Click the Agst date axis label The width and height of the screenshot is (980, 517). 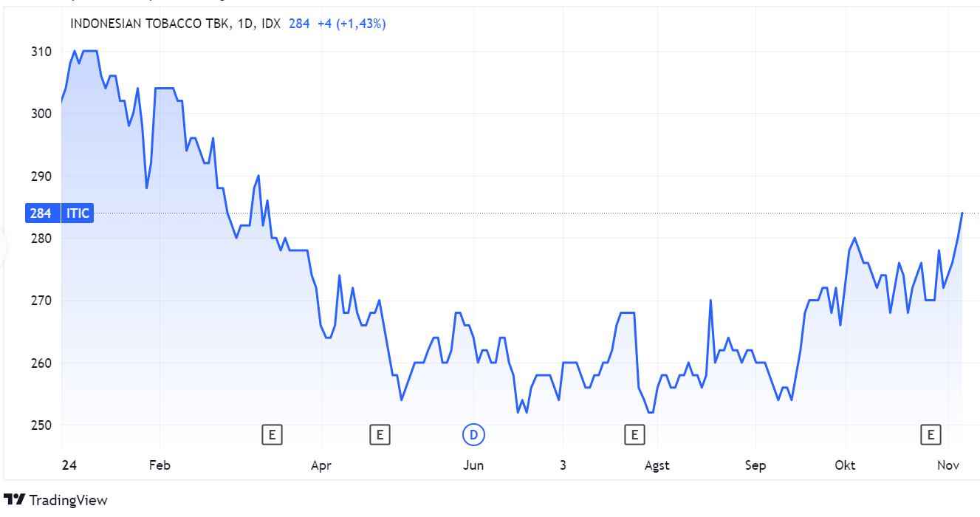pyautogui.click(x=657, y=465)
